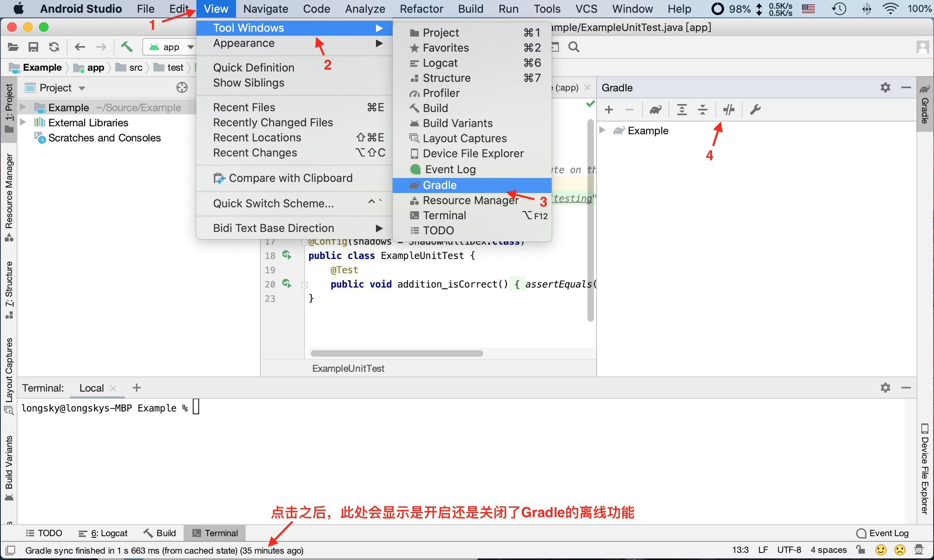Click the locate target icon in Project panel
934x560 pixels.
(x=182, y=87)
